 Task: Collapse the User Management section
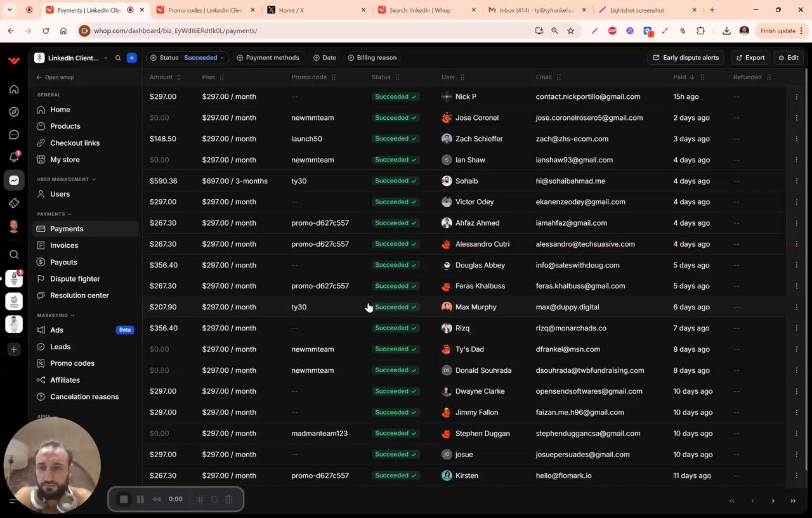click(67, 179)
